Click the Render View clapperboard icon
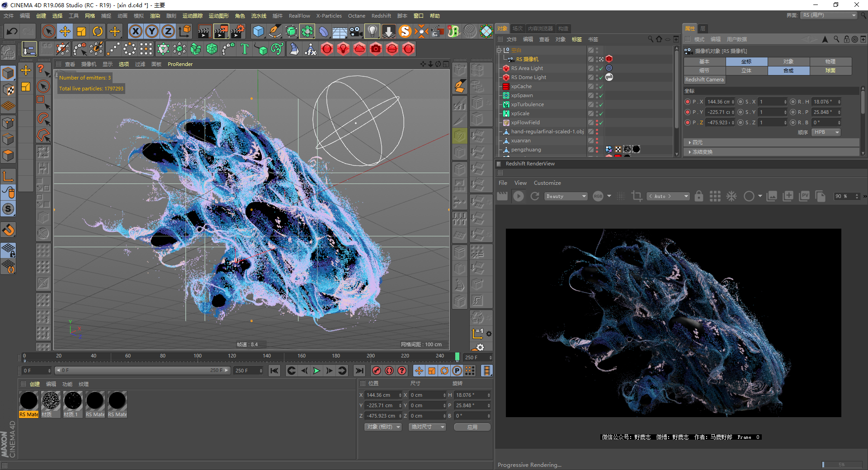The image size is (868, 470). click(204, 31)
